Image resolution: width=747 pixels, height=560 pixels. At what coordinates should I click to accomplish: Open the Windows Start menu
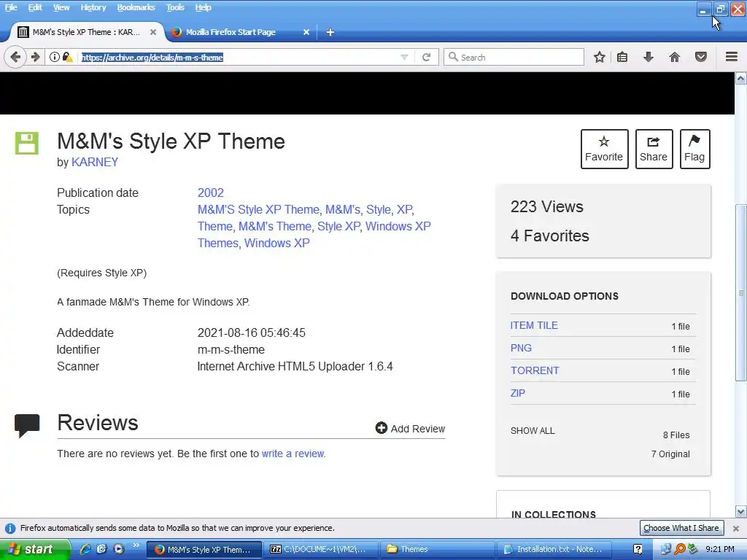[34, 549]
